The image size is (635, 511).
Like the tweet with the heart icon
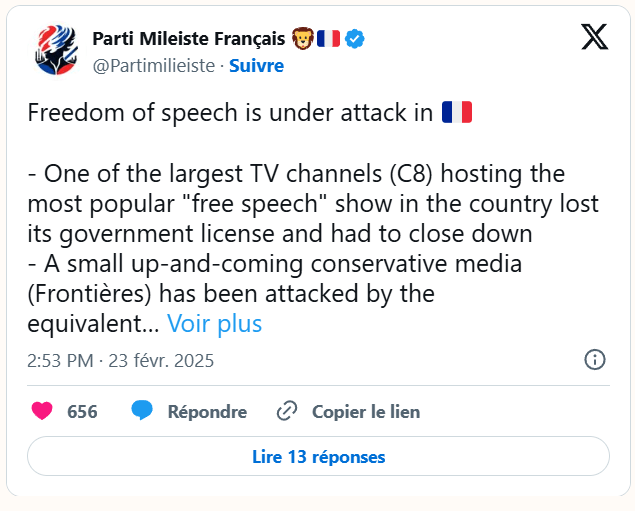42,411
